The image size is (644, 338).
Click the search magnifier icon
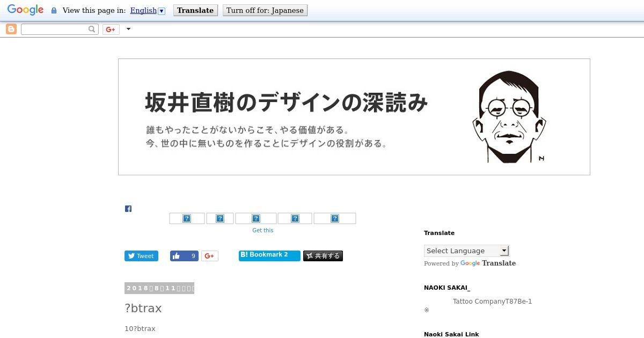(92, 29)
